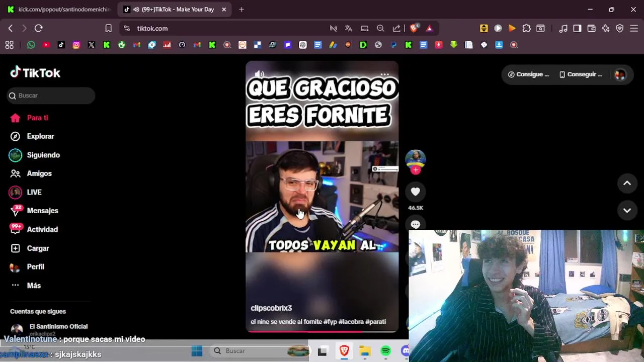This screenshot has width=644, height=362.
Task: Click the TikTok Buscar search field
Action: click(51, 96)
